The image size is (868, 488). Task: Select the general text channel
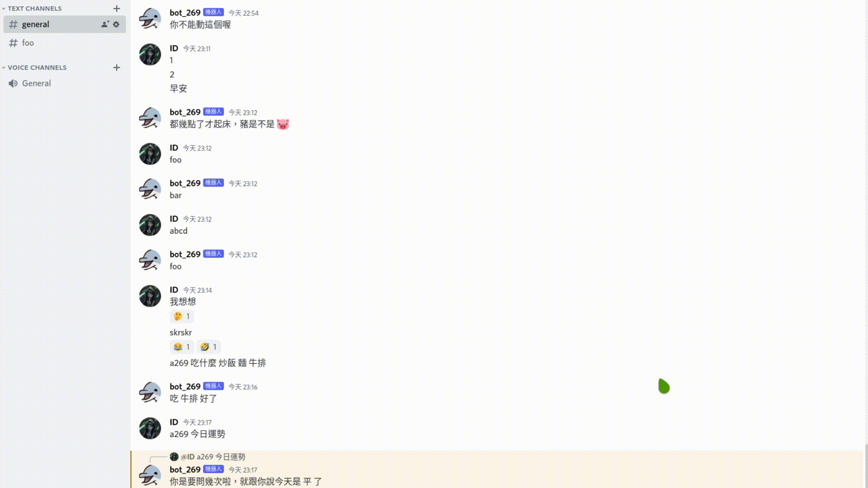65,24
